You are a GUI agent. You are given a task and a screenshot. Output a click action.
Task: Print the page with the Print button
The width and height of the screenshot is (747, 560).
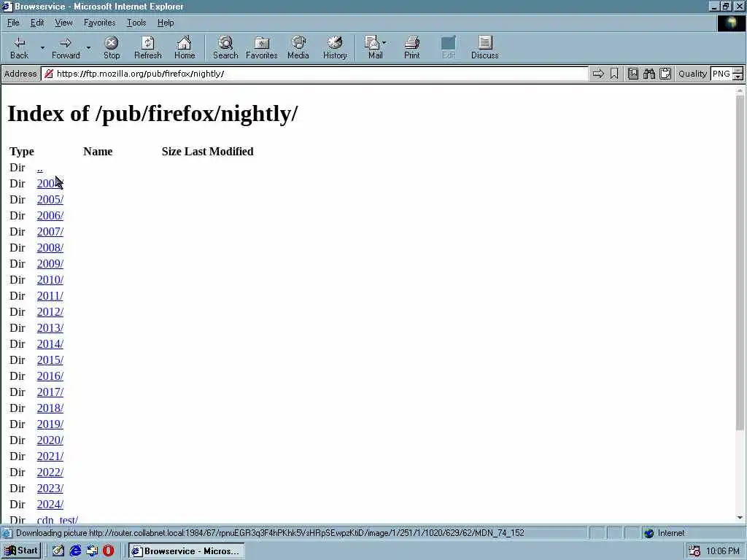(412, 47)
